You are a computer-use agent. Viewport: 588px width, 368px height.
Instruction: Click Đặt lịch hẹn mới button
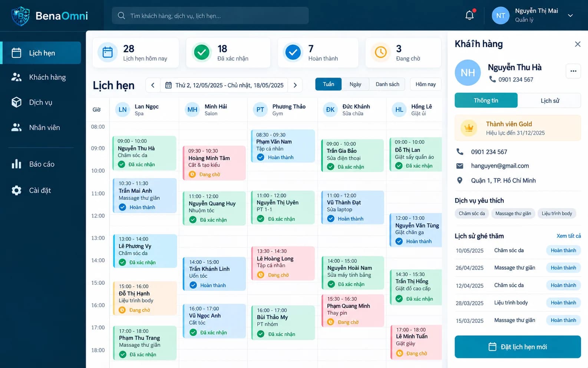[518, 347]
